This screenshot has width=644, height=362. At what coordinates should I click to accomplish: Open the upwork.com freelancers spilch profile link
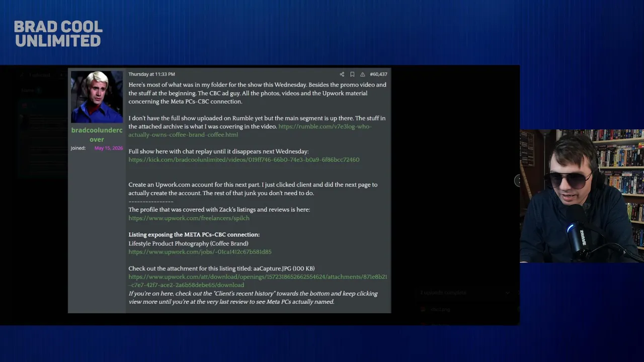(189, 218)
